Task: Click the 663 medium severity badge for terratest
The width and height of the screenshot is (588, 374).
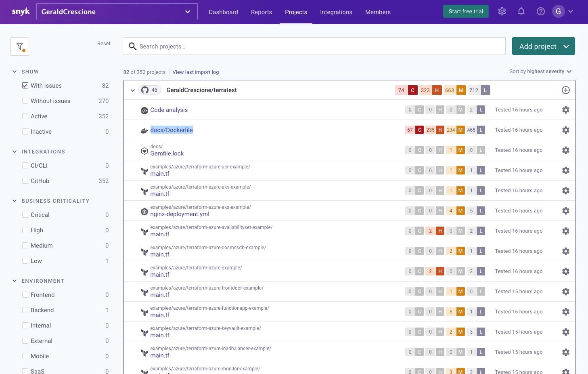Action: [x=454, y=90]
